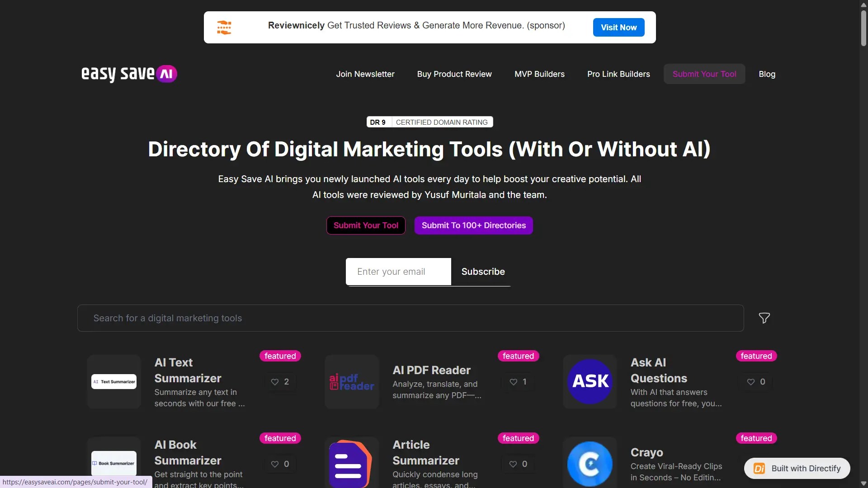Screen dimensions: 868x488
Task: Go to Pro Link Builders page
Action: point(618,74)
